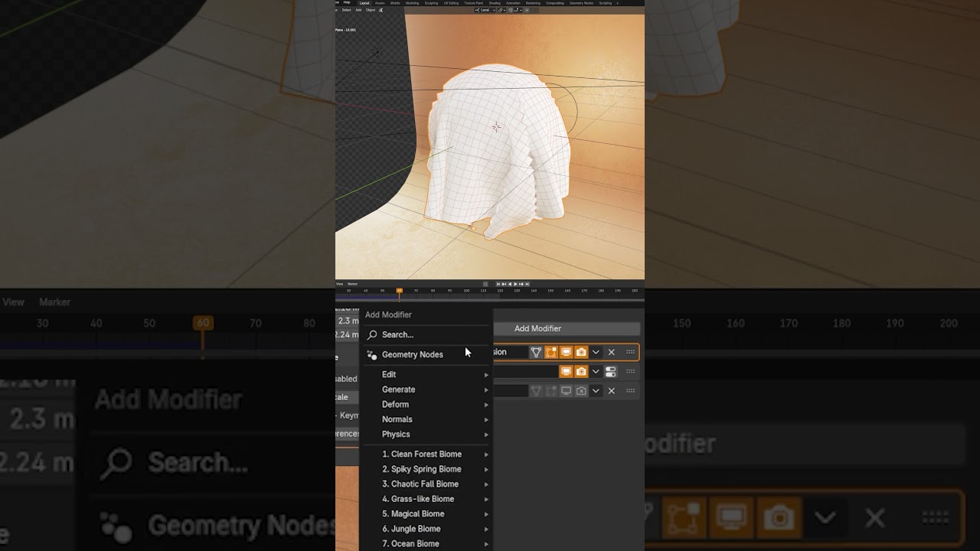
Task: Open the Object menu in viewport header
Action: tap(371, 10)
